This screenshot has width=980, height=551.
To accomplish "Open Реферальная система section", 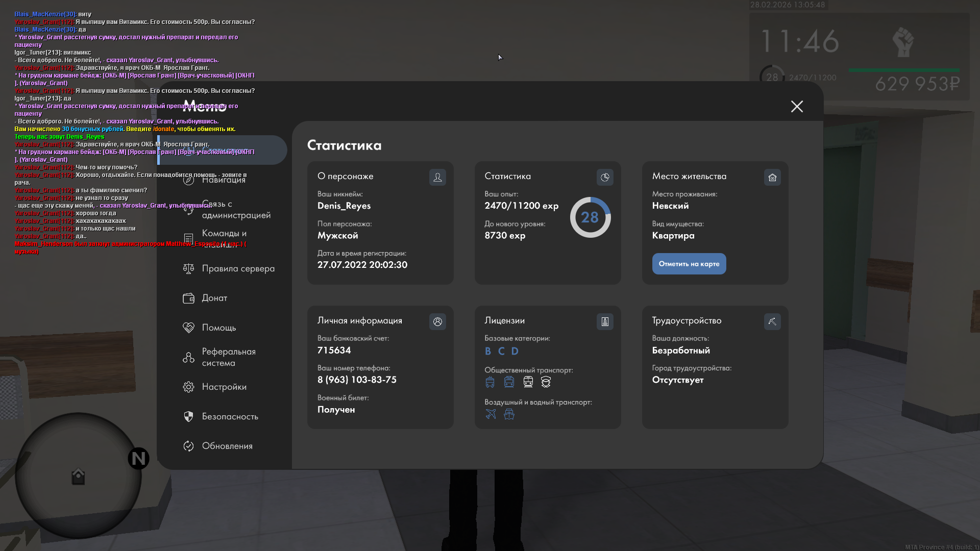I will [x=228, y=357].
